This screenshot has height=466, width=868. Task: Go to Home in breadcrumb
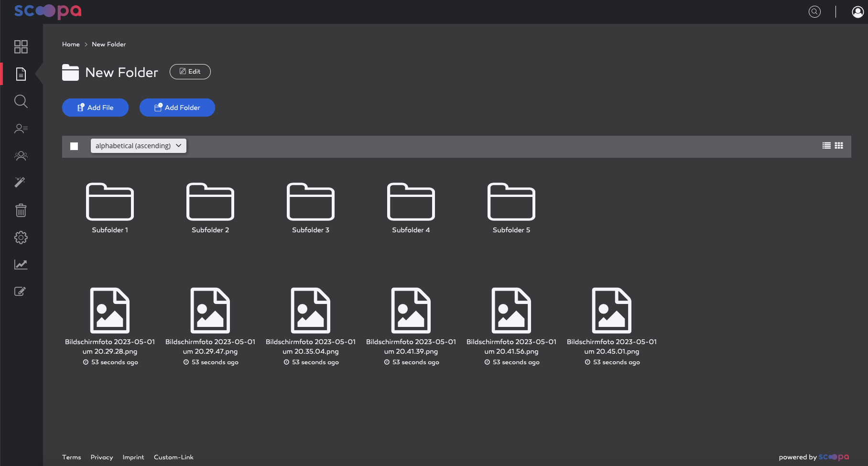71,44
